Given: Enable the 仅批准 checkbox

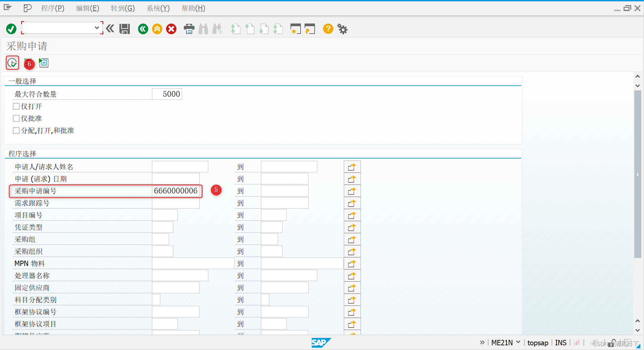Looking at the screenshot, I should pos(16,119).
